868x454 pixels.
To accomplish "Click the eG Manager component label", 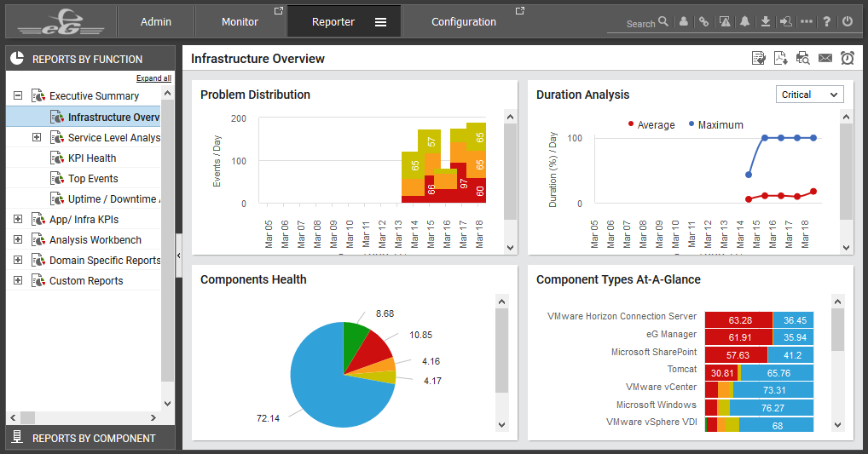I will 671,334.
